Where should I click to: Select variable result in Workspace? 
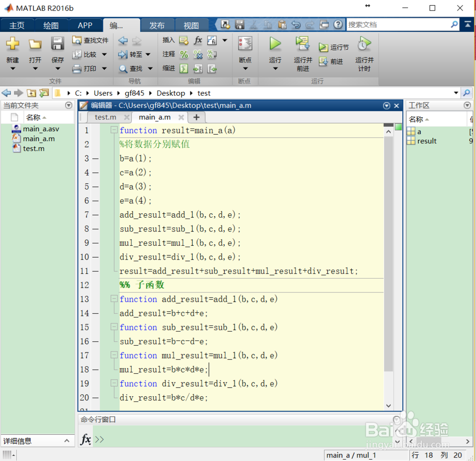426,141
